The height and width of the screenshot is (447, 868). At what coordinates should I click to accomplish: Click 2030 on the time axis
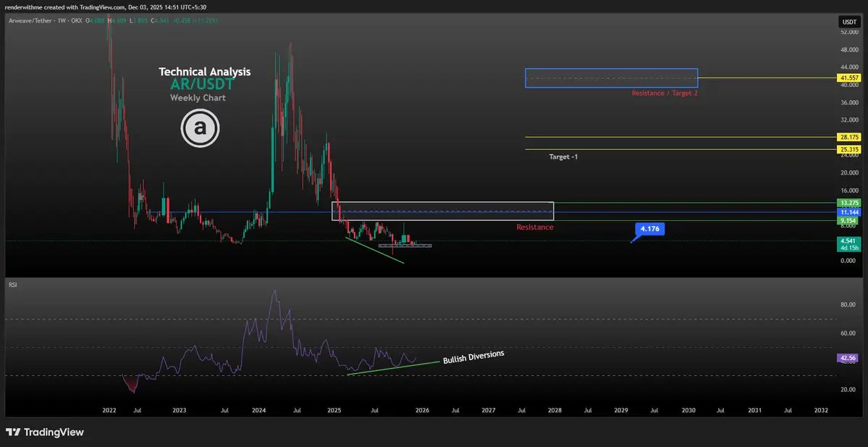point(688,411)
